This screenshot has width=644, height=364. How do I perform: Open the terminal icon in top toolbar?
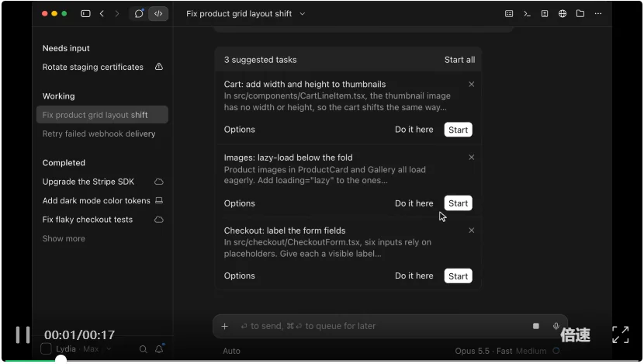(527, 13)
